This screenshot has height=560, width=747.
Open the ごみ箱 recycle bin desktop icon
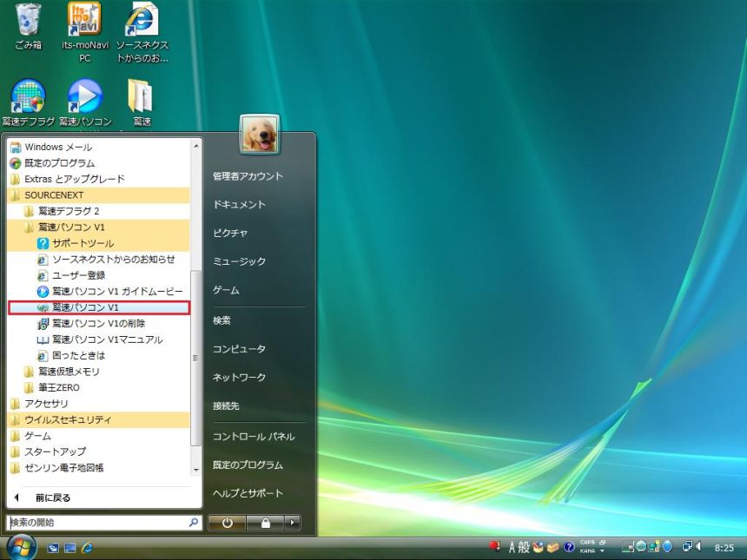29,26
